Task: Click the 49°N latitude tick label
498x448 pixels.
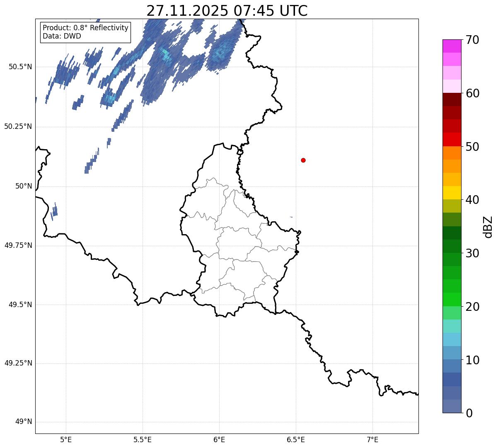Action: 24,422
